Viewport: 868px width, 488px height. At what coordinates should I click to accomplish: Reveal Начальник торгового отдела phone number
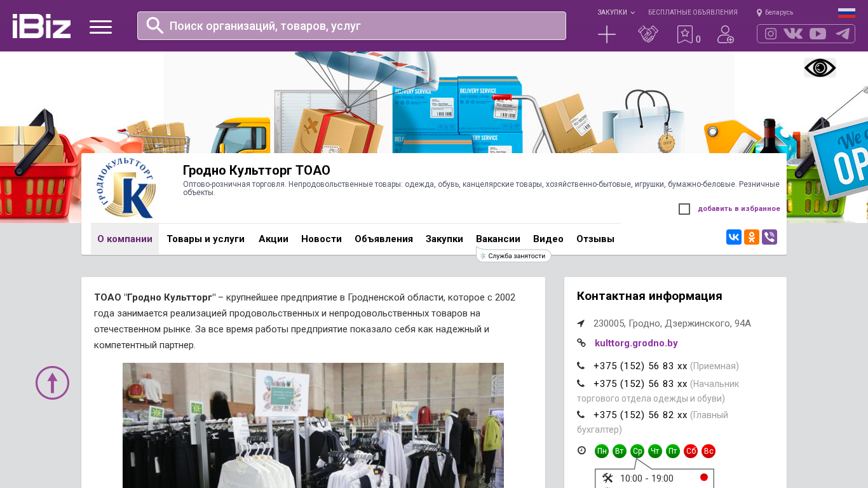tap(641, 384)
